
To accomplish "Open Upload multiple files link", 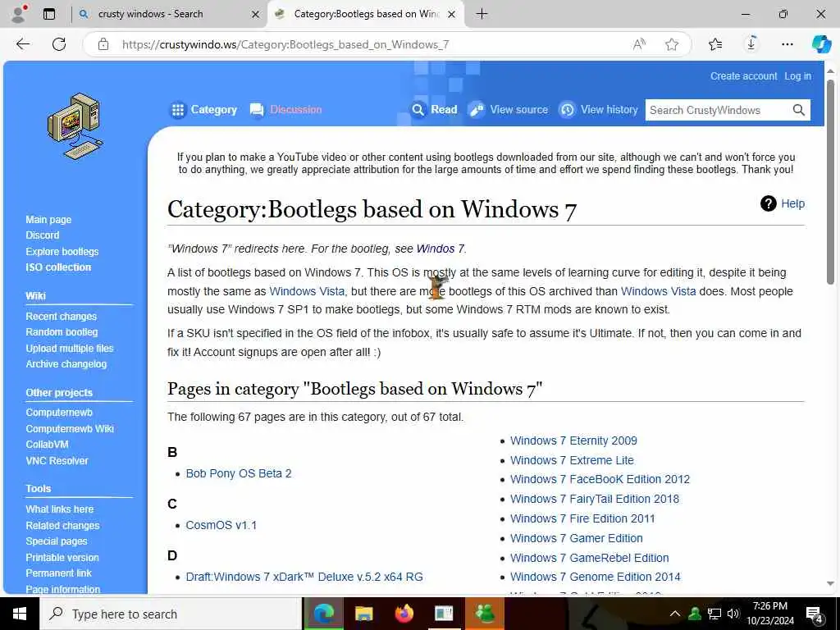I will pos(70,348).
